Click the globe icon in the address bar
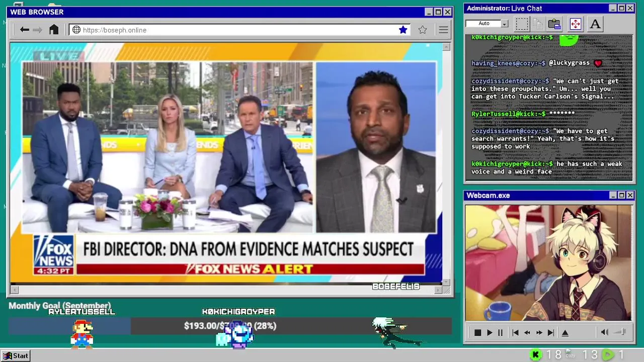The image size is (644, 362). click(x=76, y=30)
